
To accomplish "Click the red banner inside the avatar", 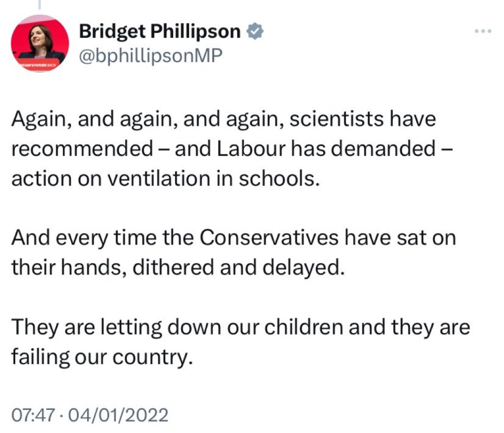I will [x=39, y=63].
